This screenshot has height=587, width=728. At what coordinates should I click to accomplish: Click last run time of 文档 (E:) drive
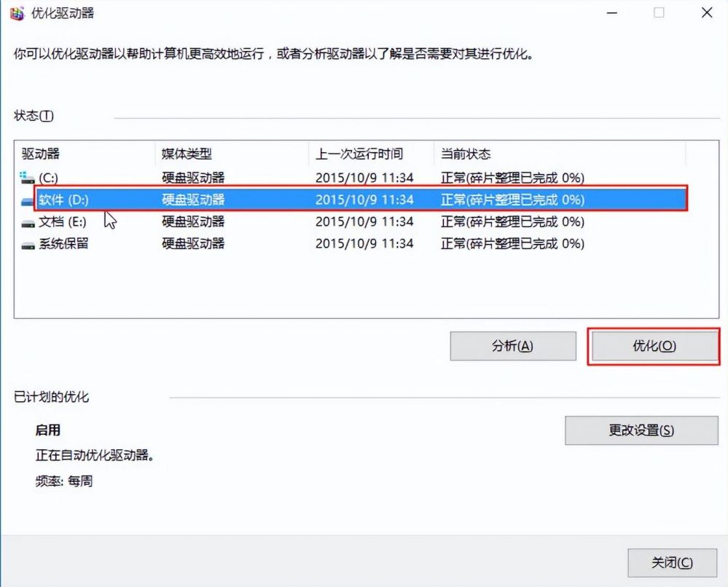pos(364,222)
